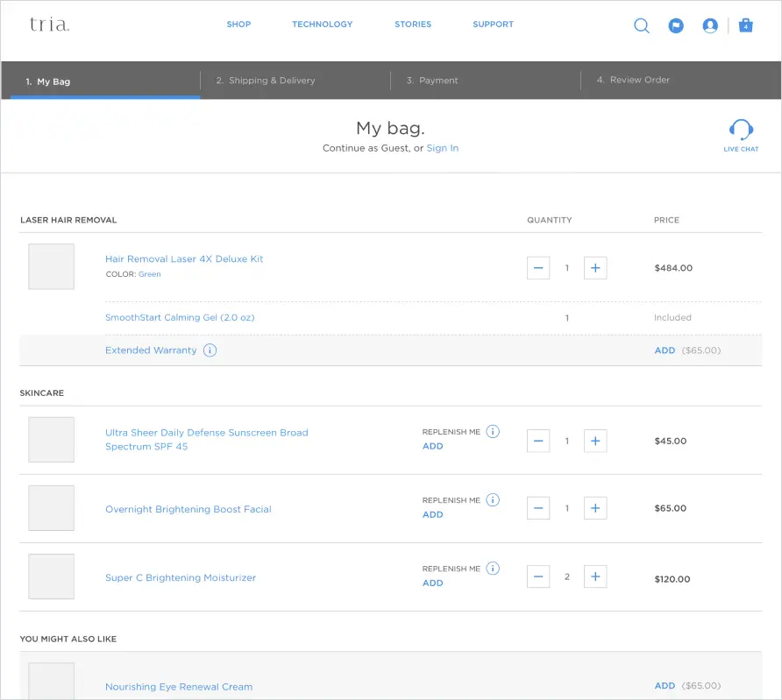Open Ultra Sheer Daily Defense Sunscreen product

point(207,440)
